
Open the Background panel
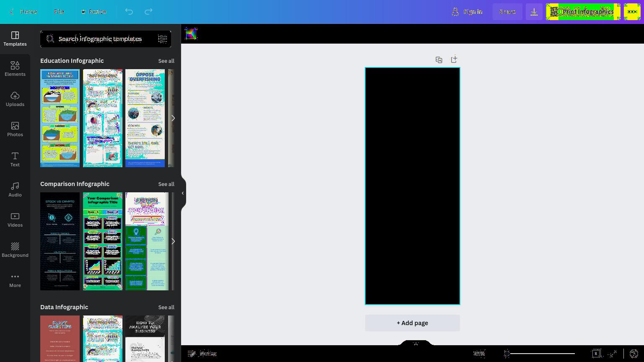click(15, 250)
